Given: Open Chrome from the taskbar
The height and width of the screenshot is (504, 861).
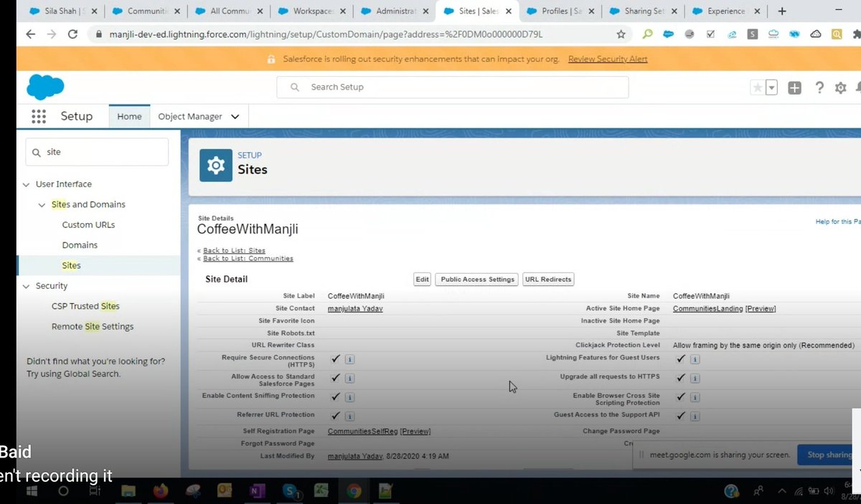Looking at the screenshot, I should coord(353,492).
